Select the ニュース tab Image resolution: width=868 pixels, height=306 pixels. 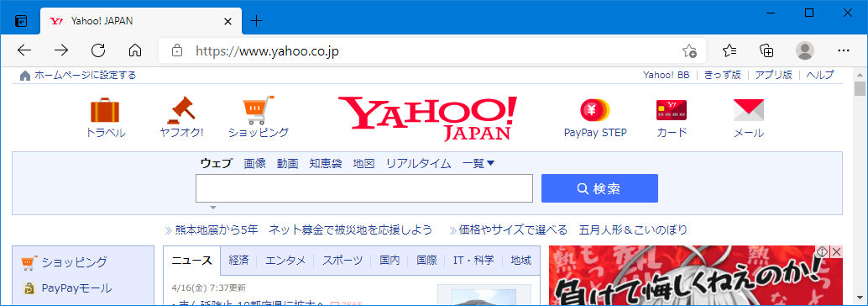coord(191,261)
